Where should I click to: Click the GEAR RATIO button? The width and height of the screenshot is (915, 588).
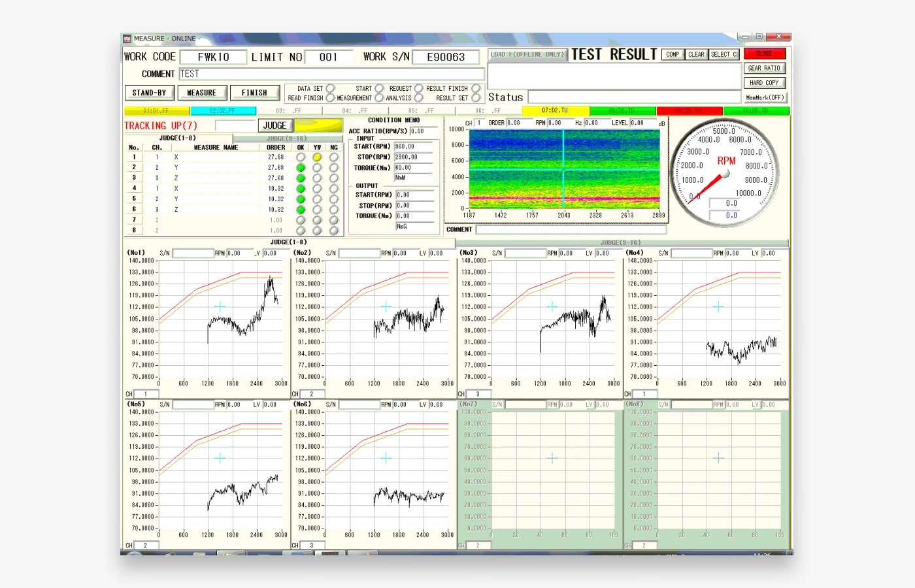(x=764, y=67)
